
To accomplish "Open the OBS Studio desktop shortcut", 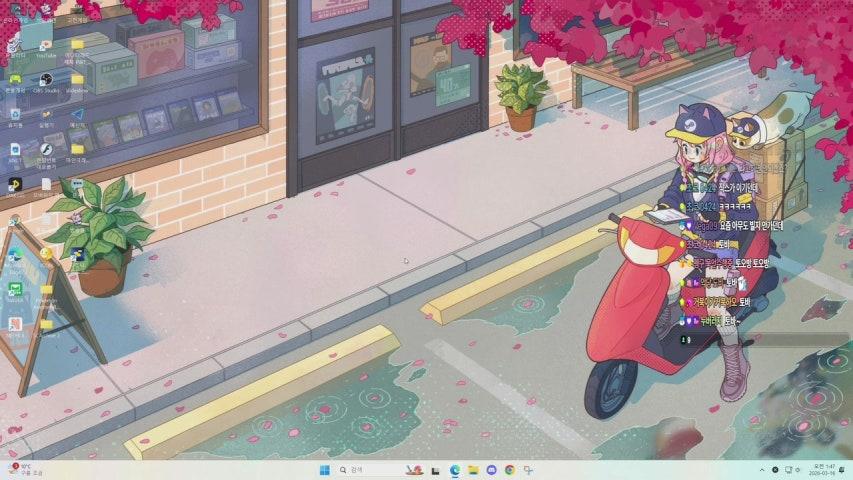I will click(x=45, y=79).
